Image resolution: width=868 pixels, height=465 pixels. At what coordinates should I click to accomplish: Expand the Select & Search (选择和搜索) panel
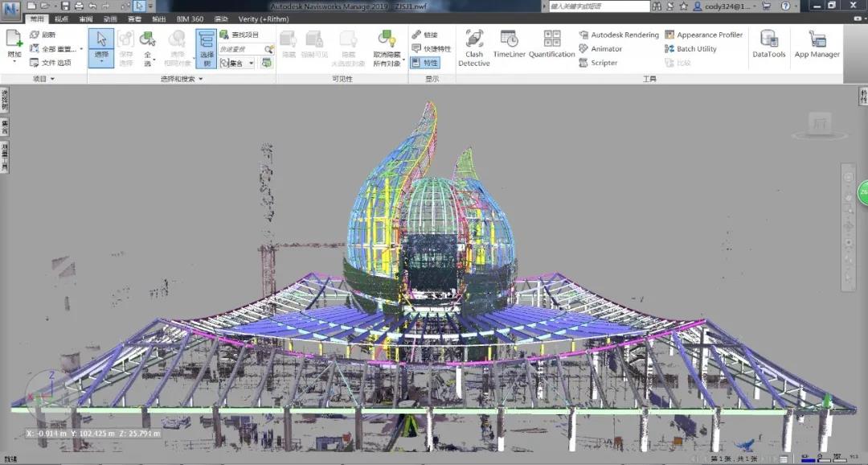click(182, 79)
